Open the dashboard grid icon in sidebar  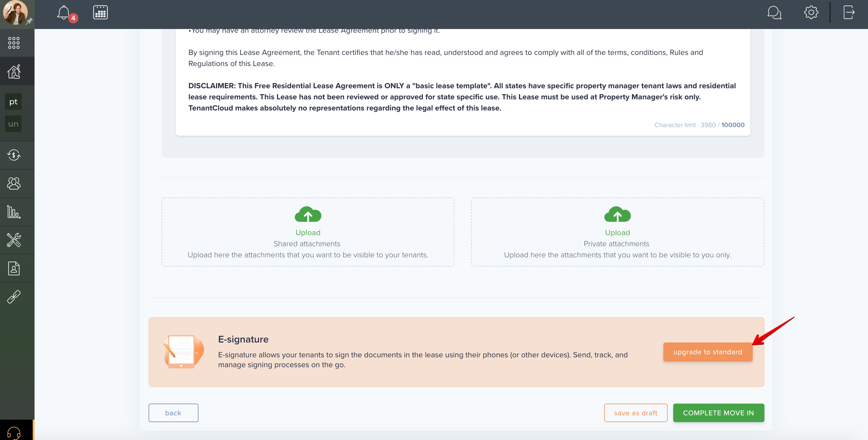click(14, 43)
